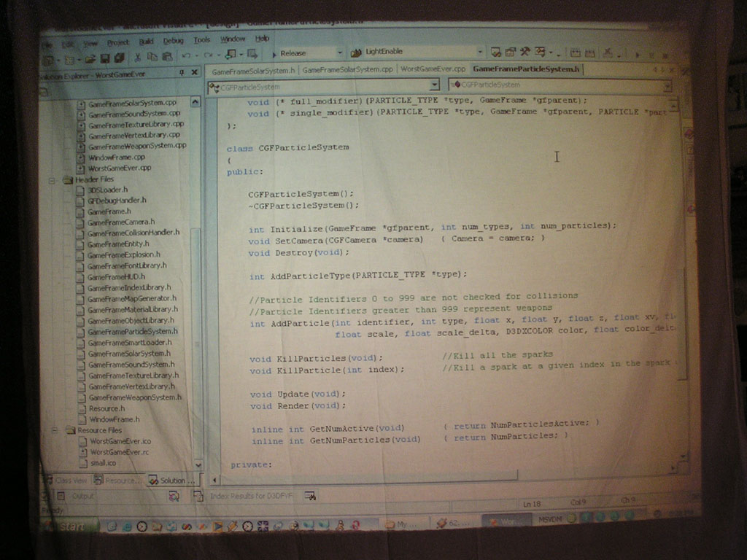This screenshot has width=747, height=560.
Task: Close the Solution Explorer panel
Action: tap(195, 72)
